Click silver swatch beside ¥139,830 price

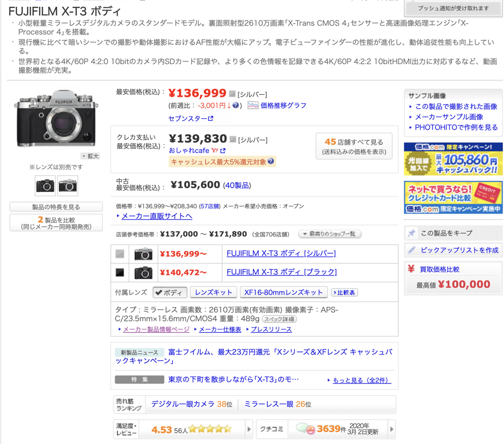click(x=232, y=139)
